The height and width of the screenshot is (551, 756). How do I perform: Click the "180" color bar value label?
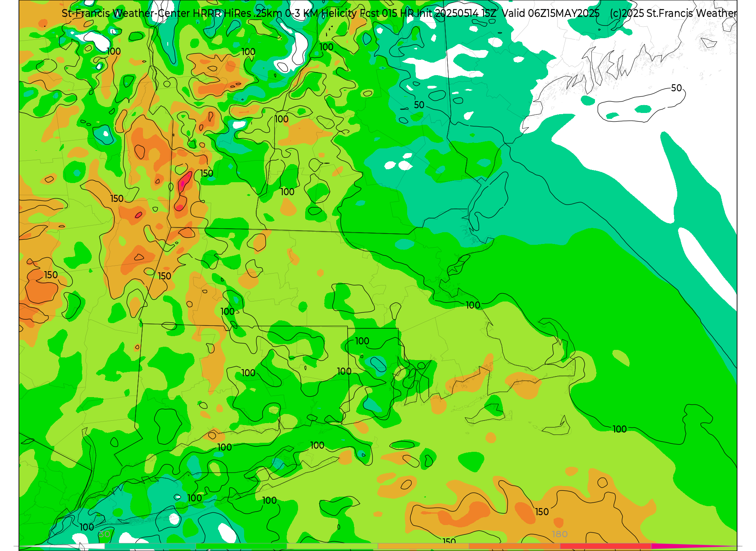pos(560,534)
